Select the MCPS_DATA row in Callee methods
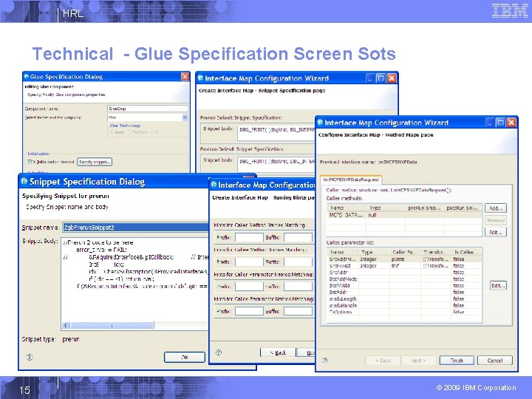The image size is (532, 399). point(404,215)
